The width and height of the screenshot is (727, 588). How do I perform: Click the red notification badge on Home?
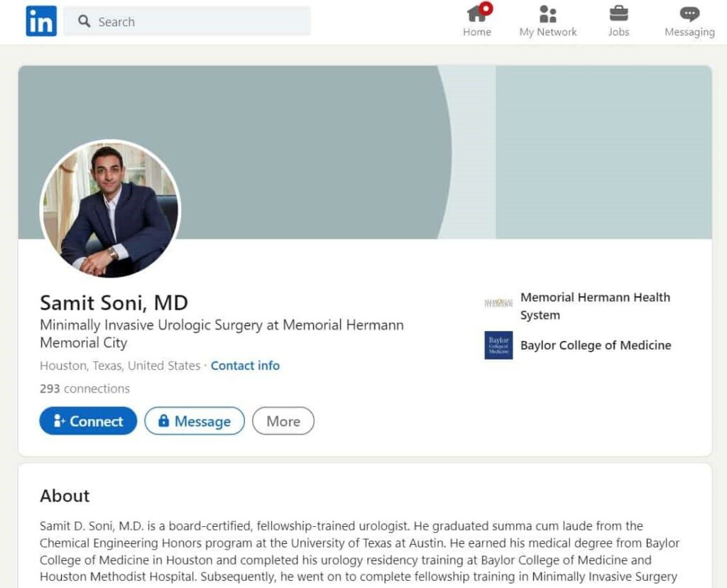tap(486, 9)
